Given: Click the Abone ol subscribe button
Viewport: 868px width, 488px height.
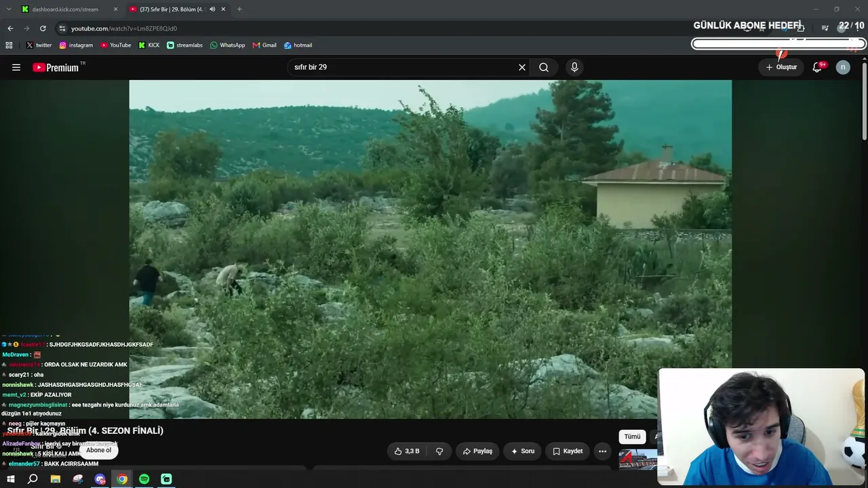Looking at the screenshot, I should 98,450.
